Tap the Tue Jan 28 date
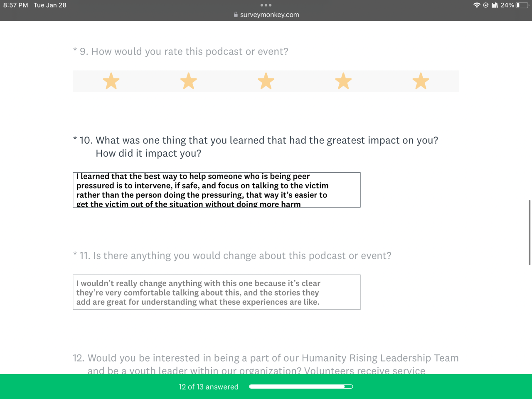 [50, 5]
